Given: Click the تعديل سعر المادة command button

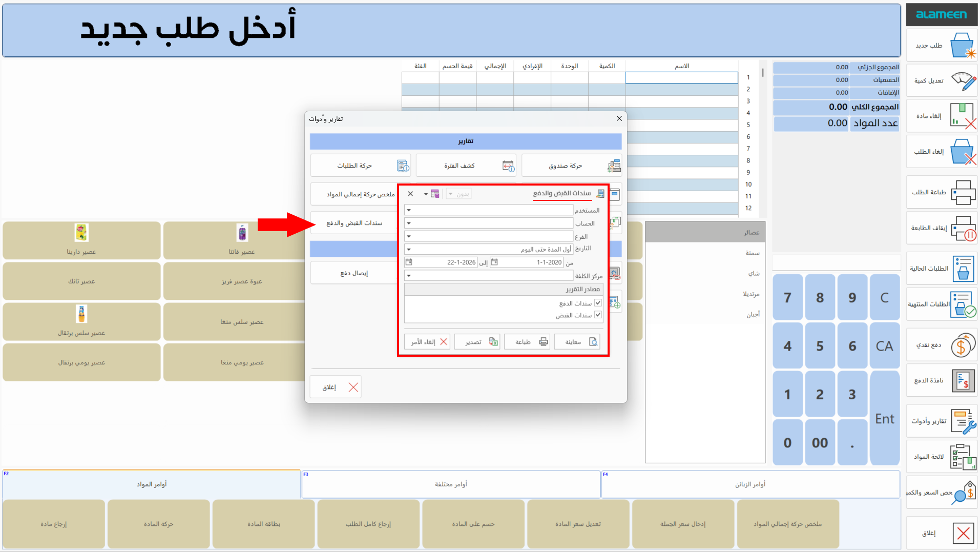Looking at the screenshot, I should [578, 524].
